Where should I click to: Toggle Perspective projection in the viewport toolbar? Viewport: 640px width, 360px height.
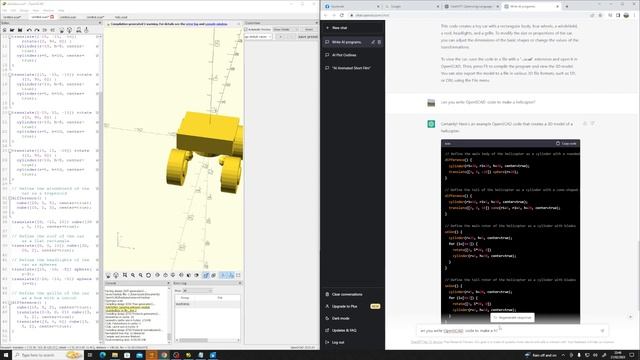[x=206, y=276]
